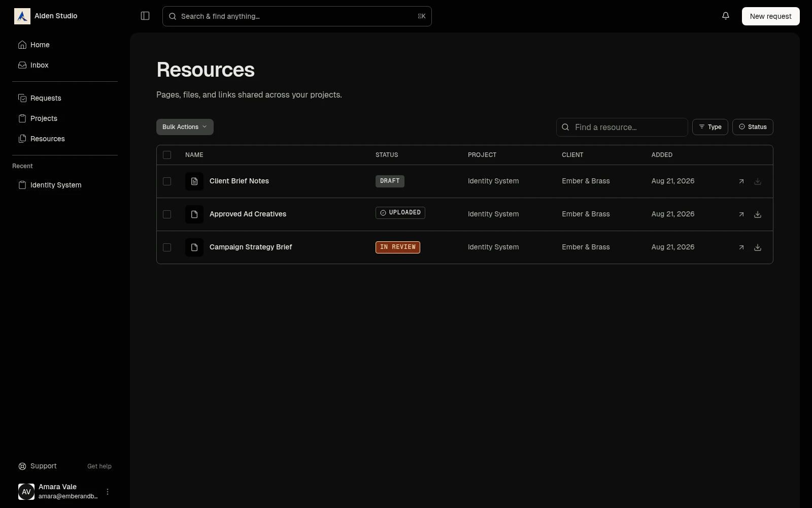Image resolution: width=812 pixels, height=508 pixels.
Task: Click the PROJECT column header
Action: pos(482,155)
